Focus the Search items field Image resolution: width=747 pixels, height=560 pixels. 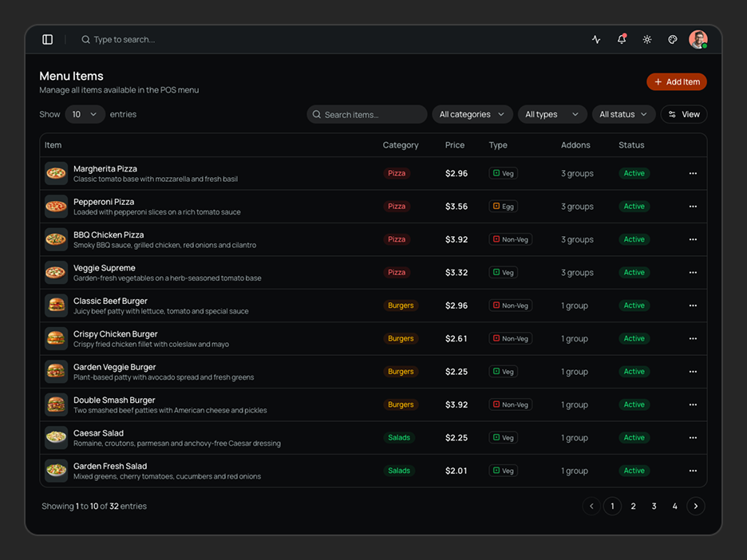pos(367,114)
